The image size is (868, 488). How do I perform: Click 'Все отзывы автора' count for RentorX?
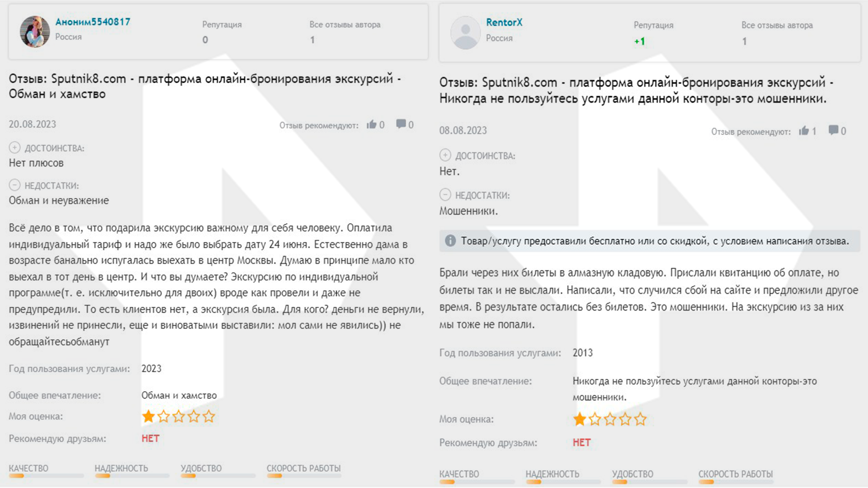(x=744, y=41)
